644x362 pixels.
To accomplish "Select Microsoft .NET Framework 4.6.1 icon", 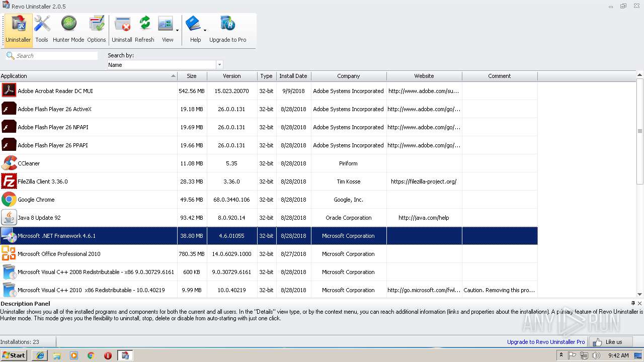I will [x=9, y=235].
